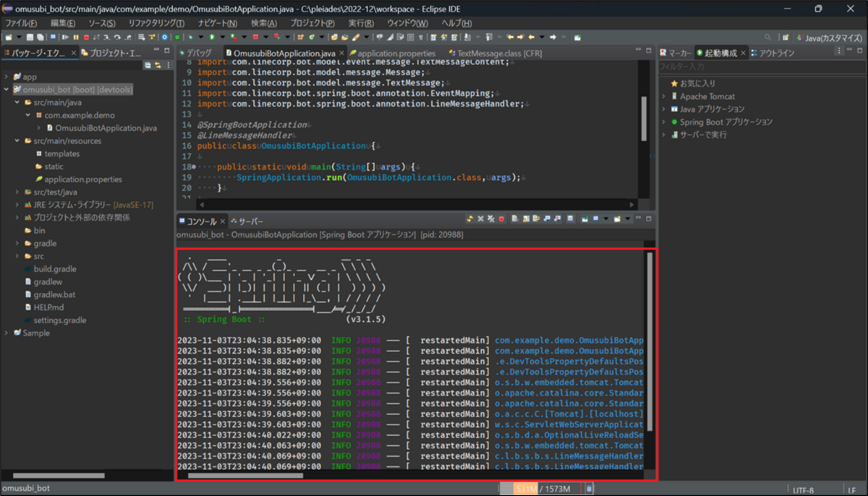Click Link with Editor icon in Package Explorer
This screenshot has height=496, width=868.
(x=156, y=65)
